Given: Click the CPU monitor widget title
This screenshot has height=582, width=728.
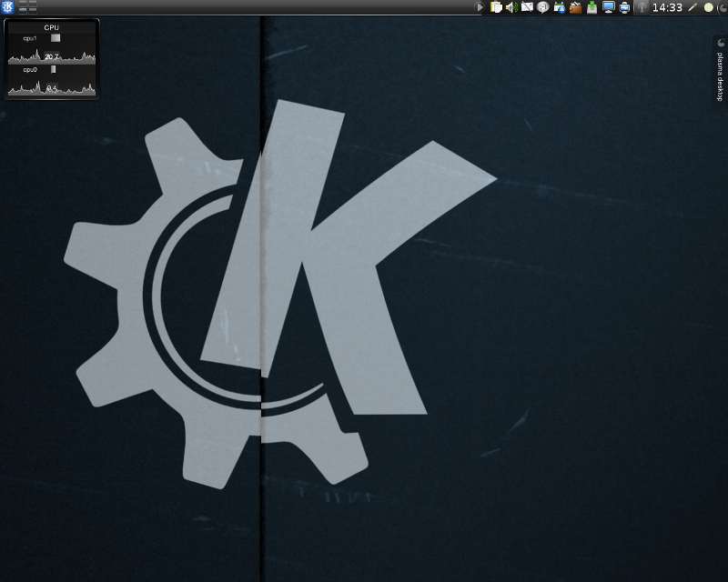Looking at the screenshot, I should point(51,27).
